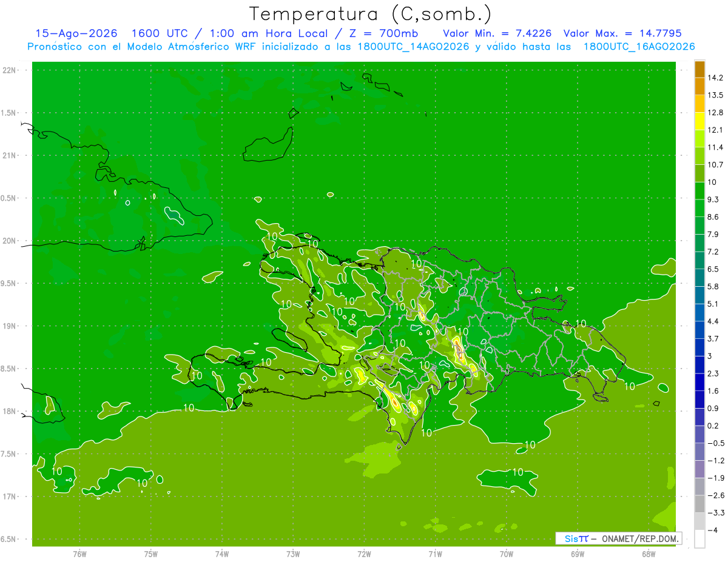This screenshot has height=562, width=728.
Task: Click the "76W" longitude axis label
Action: [79, 554]
